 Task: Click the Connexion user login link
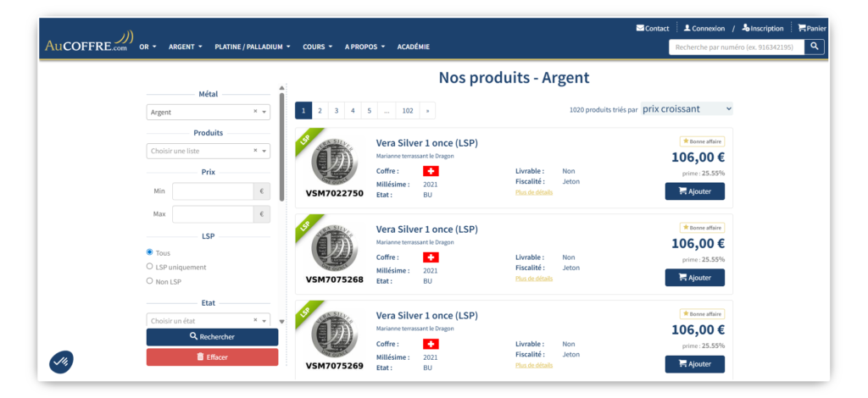pos(704,28)
